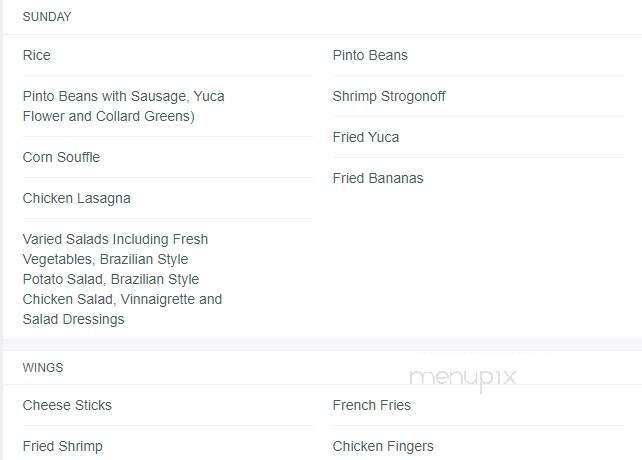The image size is (642, 460).
Task: Select the WINGS section header
Action: click(x=43, y=368)
